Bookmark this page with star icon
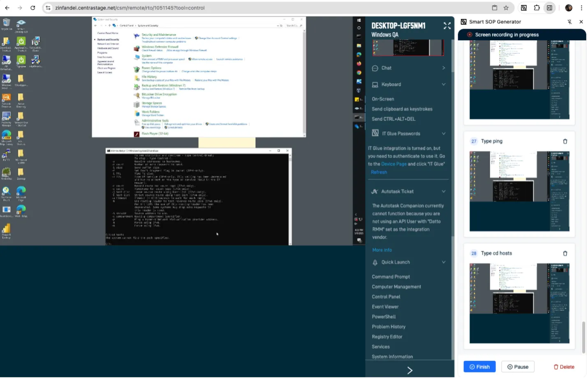This screenshot has width=588, height=379. click(506, 8)
